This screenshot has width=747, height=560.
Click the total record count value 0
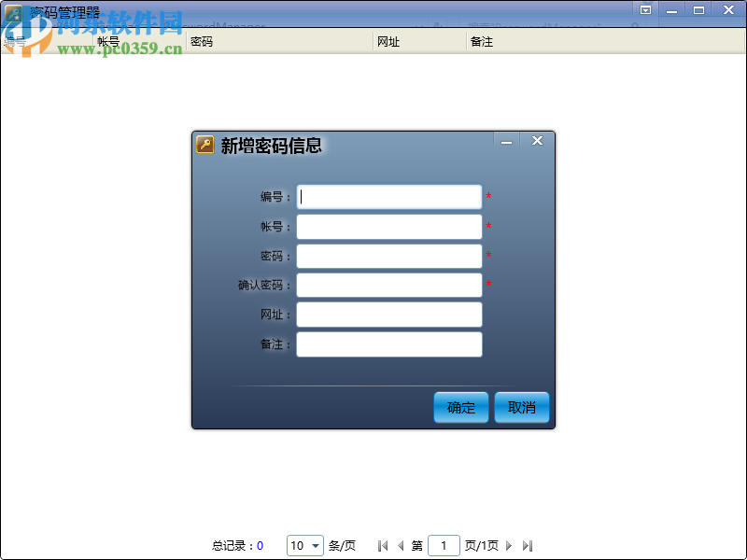(x=261, y=546)
